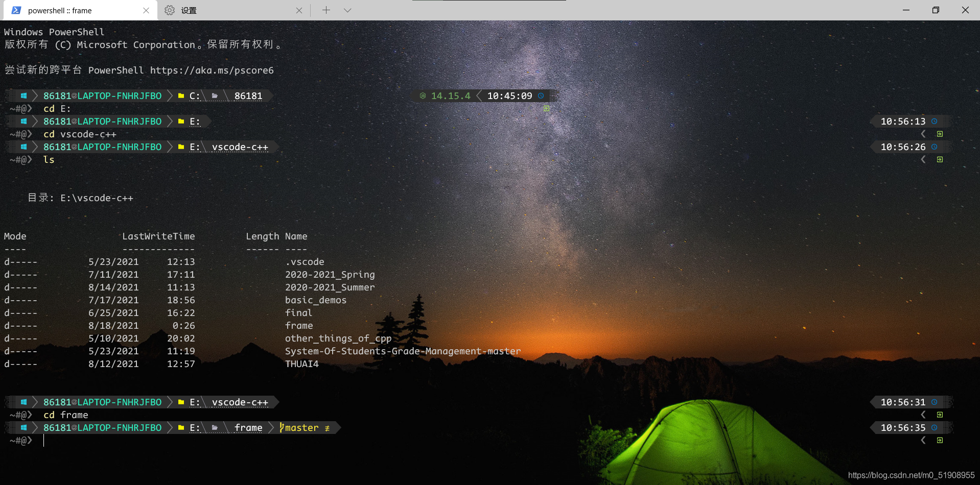Click the .vscode directory name
980x485 pixels.
pyautogui.click(x=305, y=262)
